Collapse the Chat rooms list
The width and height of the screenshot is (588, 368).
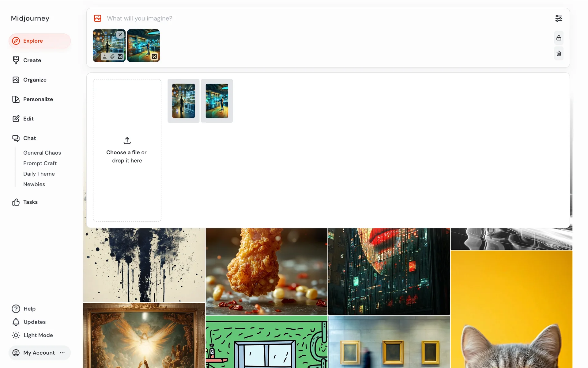(29, 138)
